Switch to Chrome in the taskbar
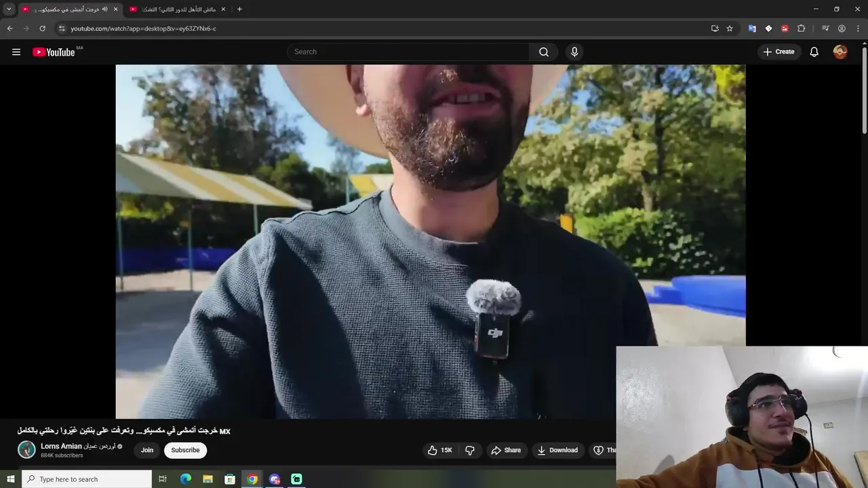The image size is (868, 488). click(x=252, y=479)
